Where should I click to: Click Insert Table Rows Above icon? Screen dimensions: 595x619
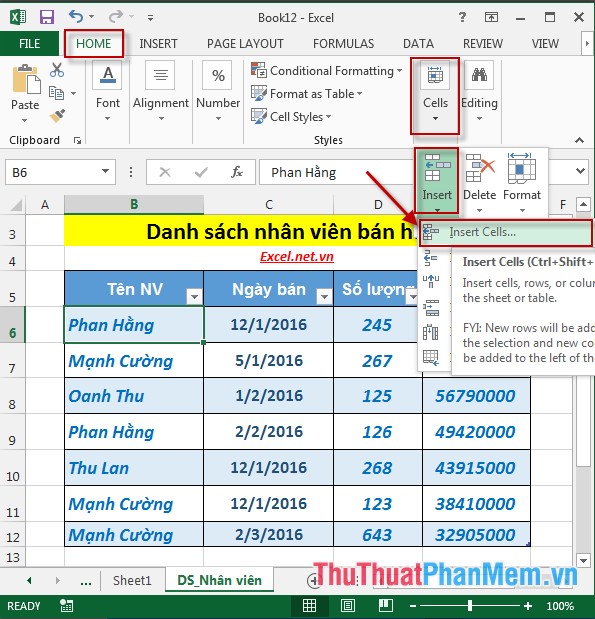pos(431,308)
